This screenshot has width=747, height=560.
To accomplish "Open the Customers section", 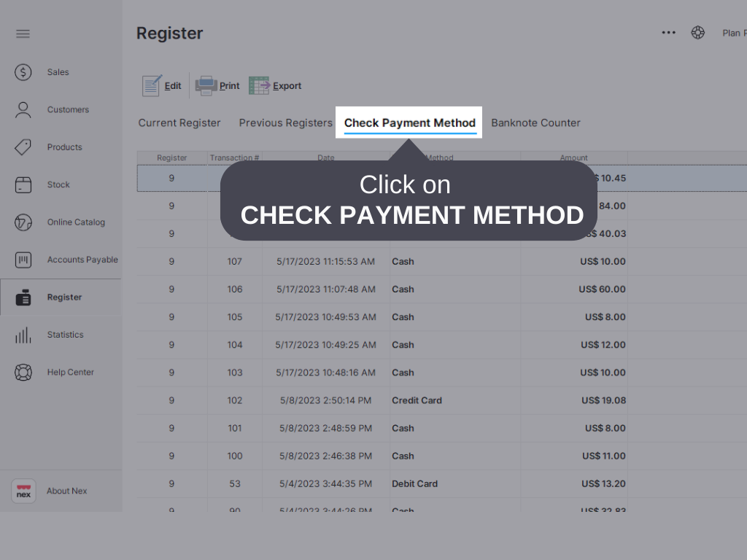I will coord(68,109).
